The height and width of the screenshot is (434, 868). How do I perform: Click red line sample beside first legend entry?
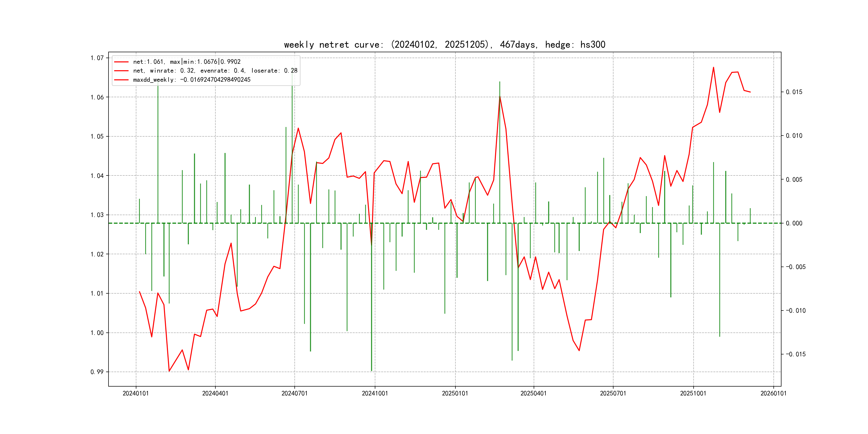pyautogui.click(x=121, y=62)
